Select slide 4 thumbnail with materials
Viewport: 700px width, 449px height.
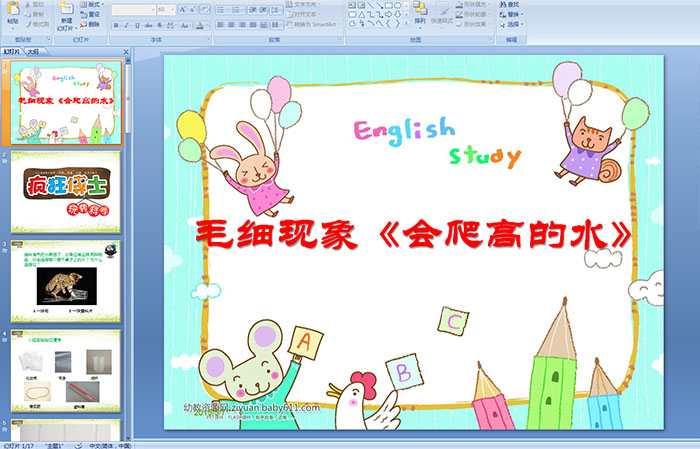click(x=66, y=371)
